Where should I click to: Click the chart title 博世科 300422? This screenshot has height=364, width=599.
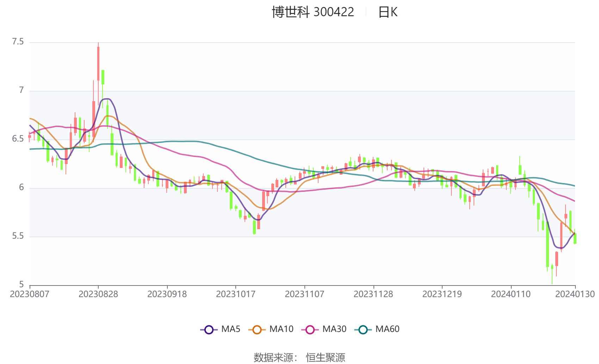313,12
